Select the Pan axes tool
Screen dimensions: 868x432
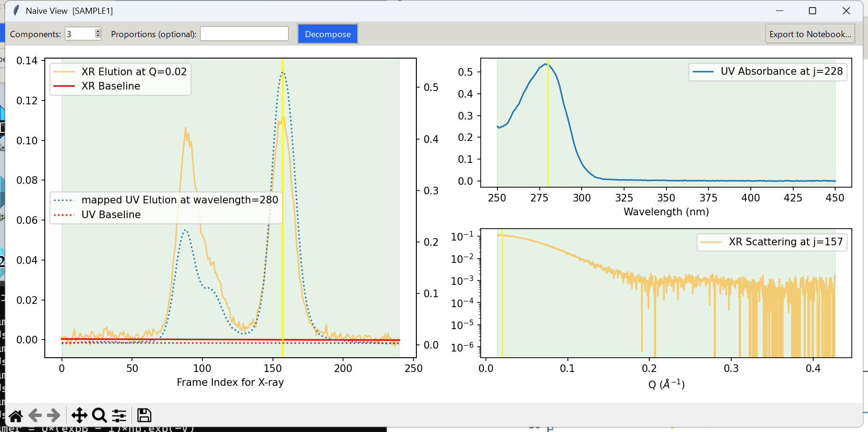(x=79, y=415)
